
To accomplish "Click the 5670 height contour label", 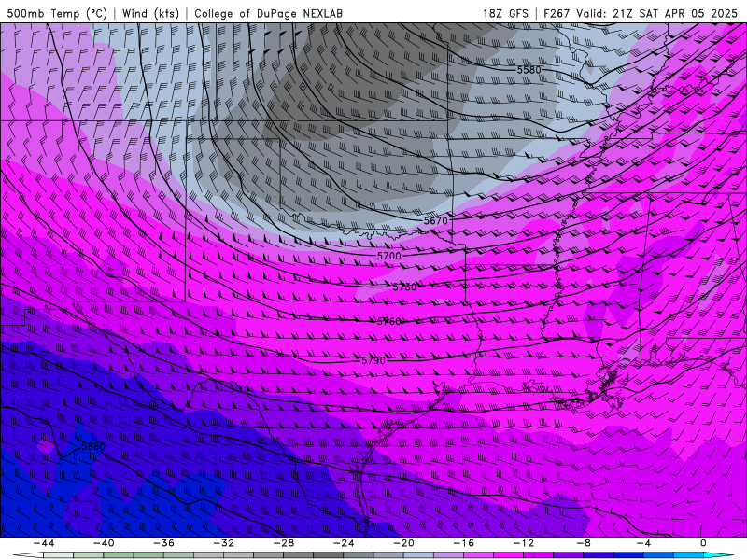I will coord(436,220).
